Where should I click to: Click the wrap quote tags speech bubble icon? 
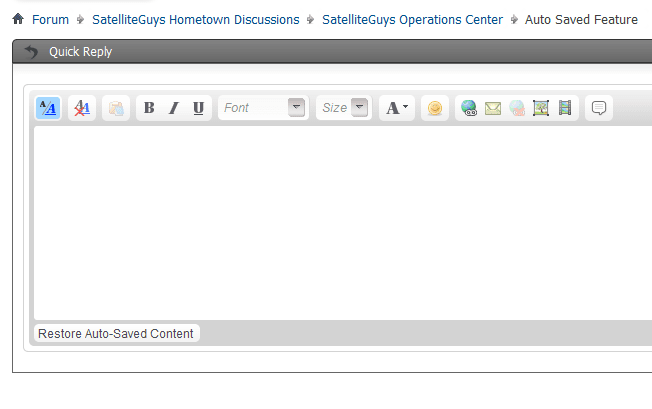[599, 108]
